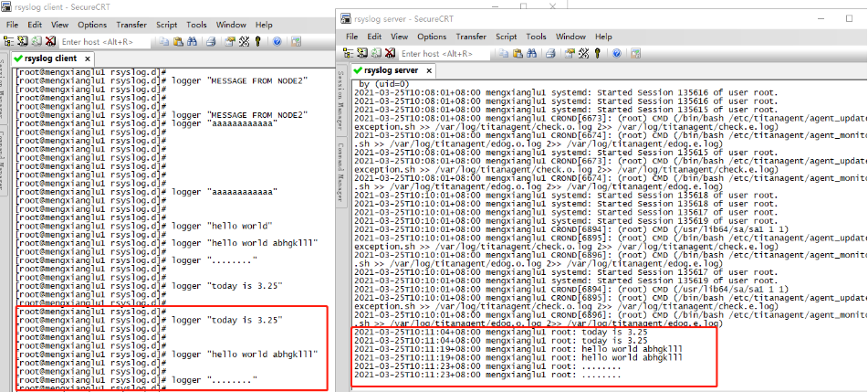868x392 pixels.
Task: Open File menu in rsyslog server window
Action: click(x=351, y=37)
